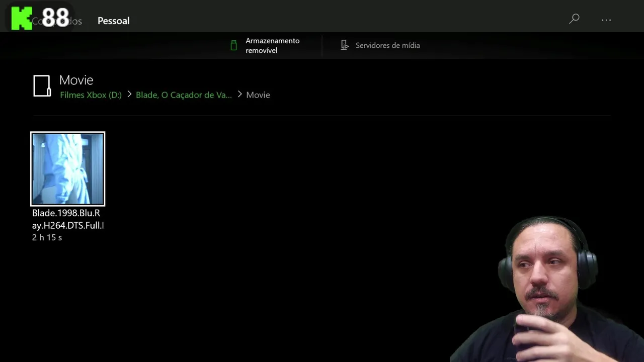Click the Movie folder title heading
The height and width of the screenshot is (362, 644).
[x=76, y=80]
